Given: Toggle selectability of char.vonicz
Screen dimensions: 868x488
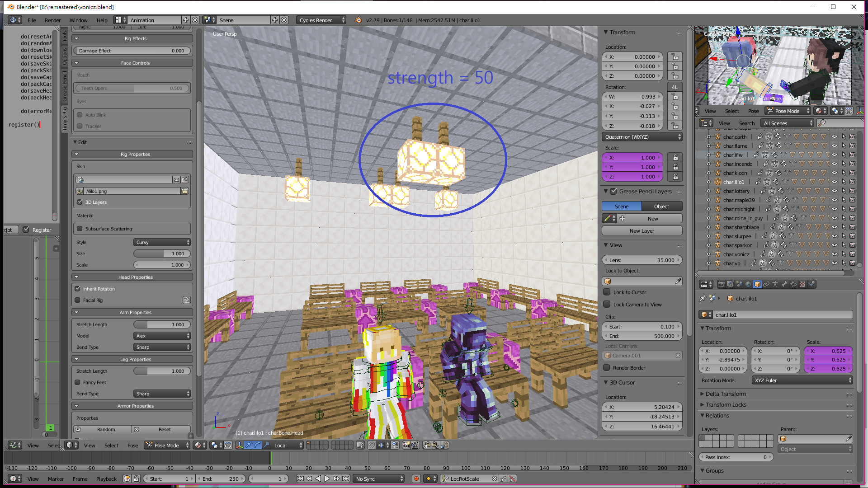Looking at the screenshot, I should click(x=844, y=254).
